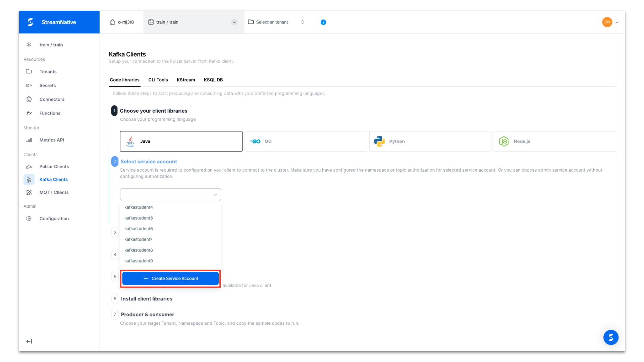
Task: Click the StreamNative logo in the header
Action: (30, 22)
